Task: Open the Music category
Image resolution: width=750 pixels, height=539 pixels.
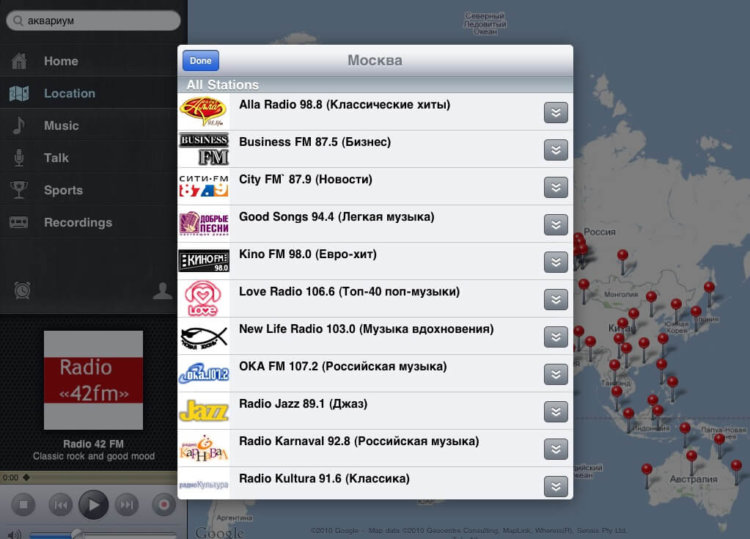Action: point(94,125)
